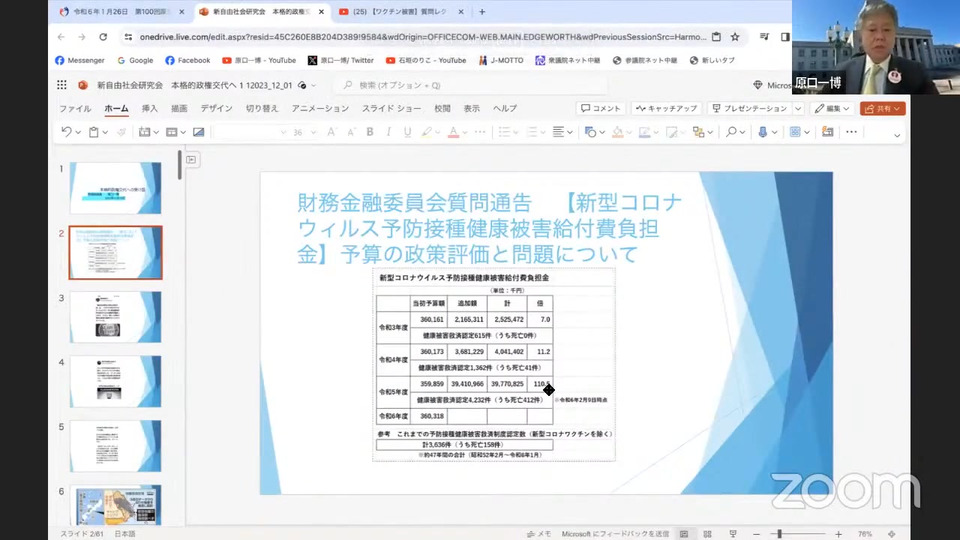Image resolution: width=960 pixels, height=540 pixels.
Task: Click the Format Painter brush icon
Action: [x=121, y=132]
